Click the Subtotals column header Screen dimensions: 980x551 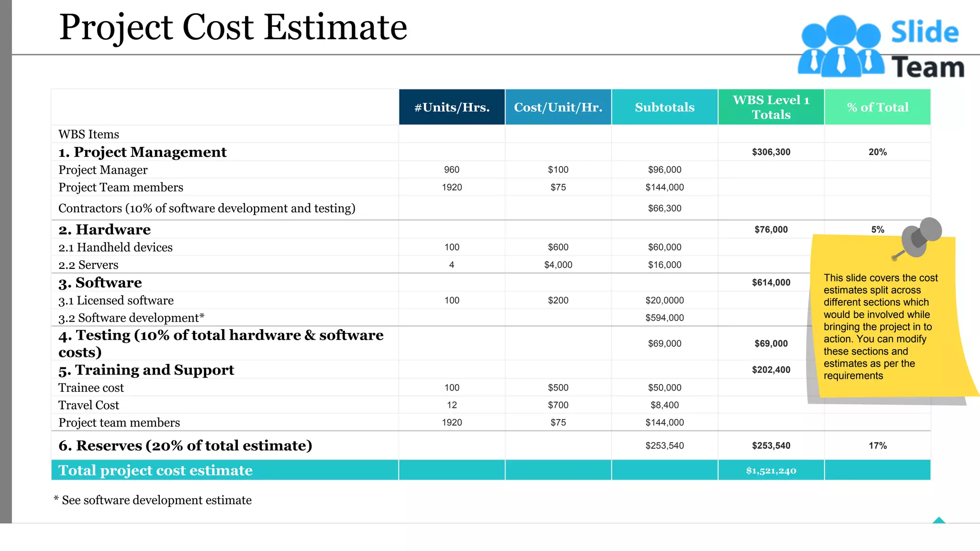(x=664, y=107)
